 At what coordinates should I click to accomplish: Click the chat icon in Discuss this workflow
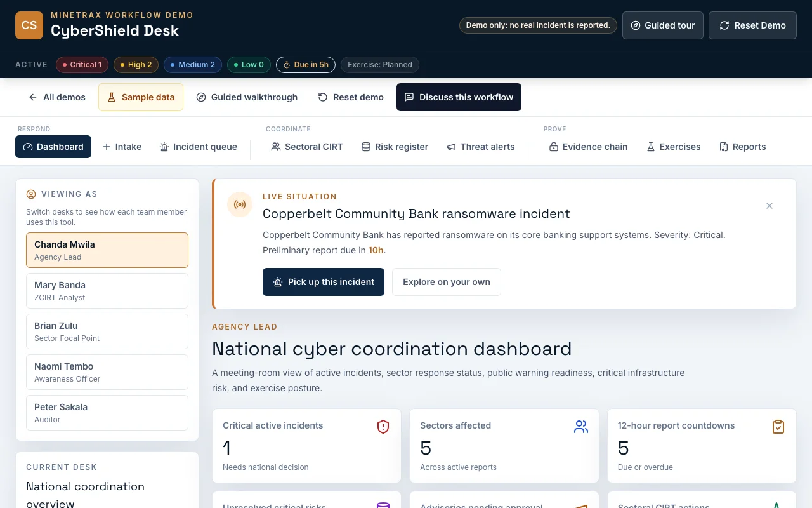click(409, 97)
